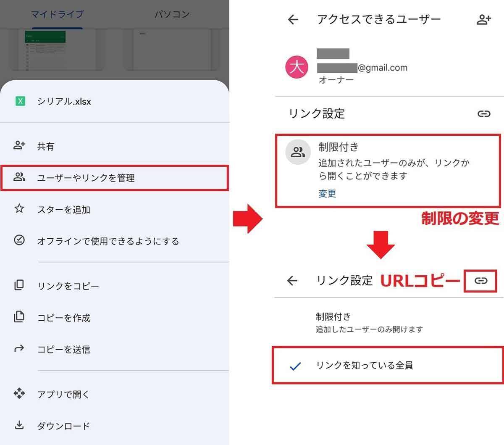Click the green Excel icon beside シリアル.xlsx

click(x=20, y=101)
